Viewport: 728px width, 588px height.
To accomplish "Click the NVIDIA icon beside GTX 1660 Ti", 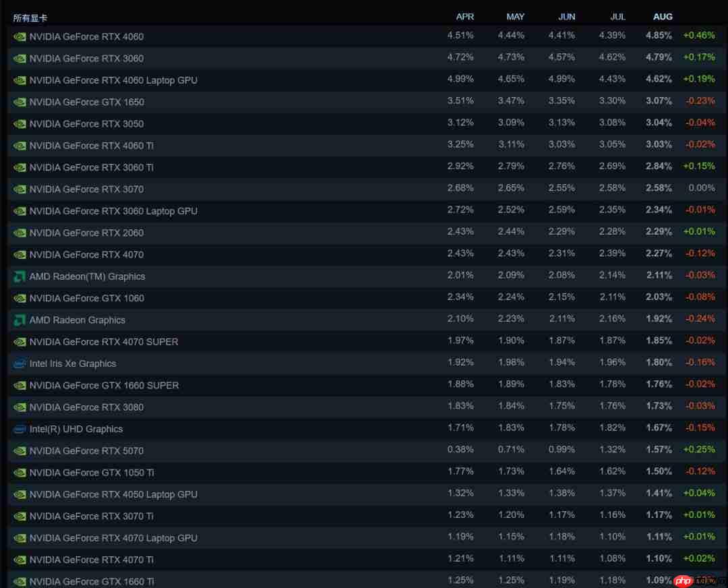I will tap(19, 581).
